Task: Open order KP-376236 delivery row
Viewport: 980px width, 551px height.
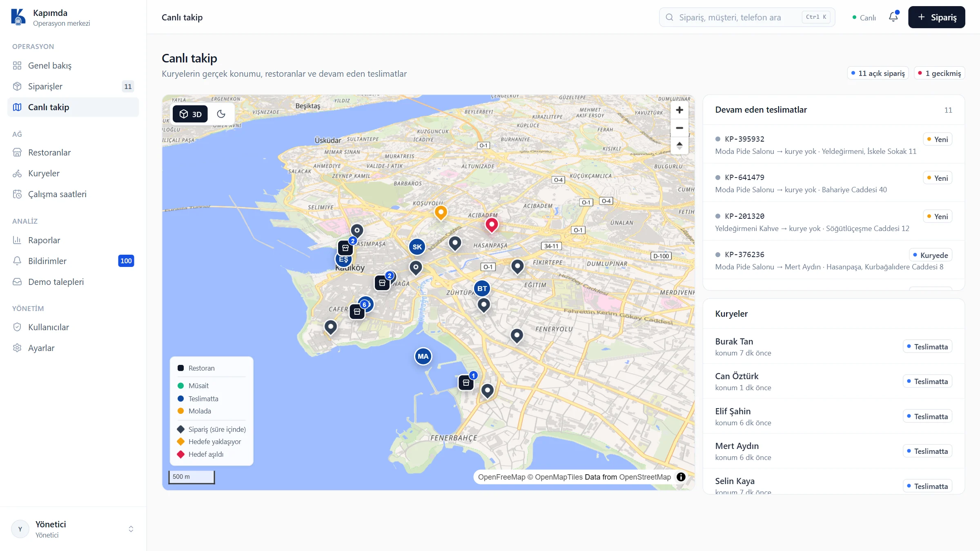Action: [834, 260]
